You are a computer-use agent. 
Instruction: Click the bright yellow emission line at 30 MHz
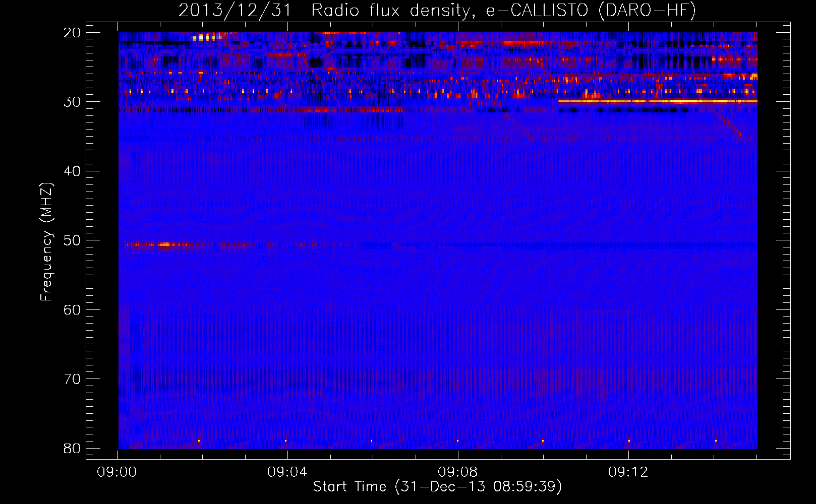(x=658, y=101)
